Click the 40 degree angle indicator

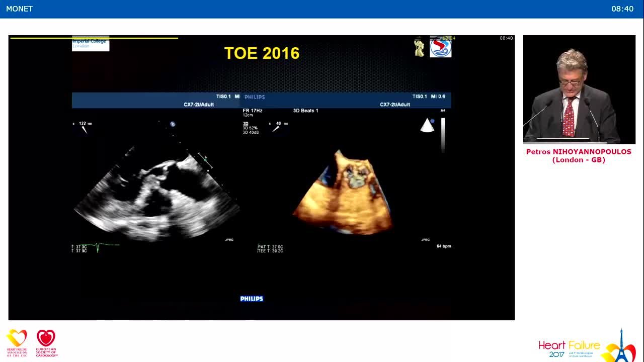tap(278, 126)
